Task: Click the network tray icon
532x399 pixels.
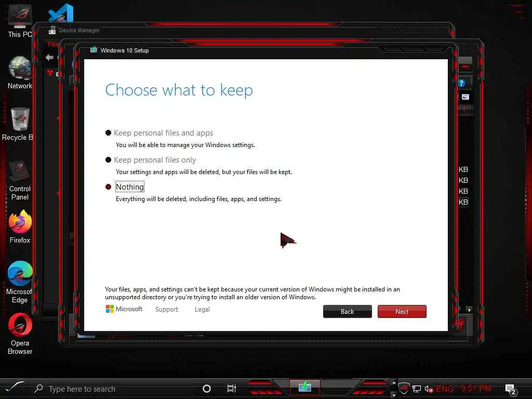Action: (x=417, y=389)
